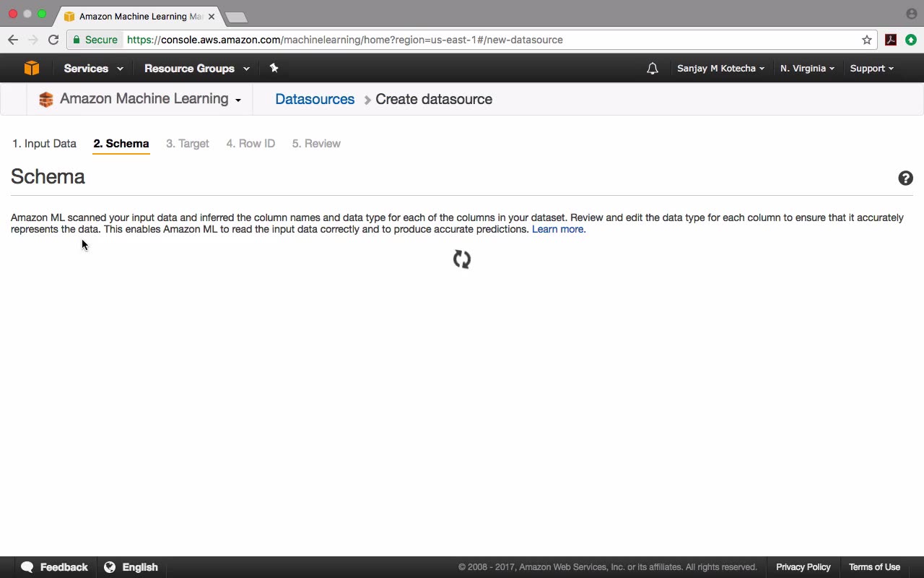
Task: Select the 4. Row ID step
Action: tap(250, 144)
